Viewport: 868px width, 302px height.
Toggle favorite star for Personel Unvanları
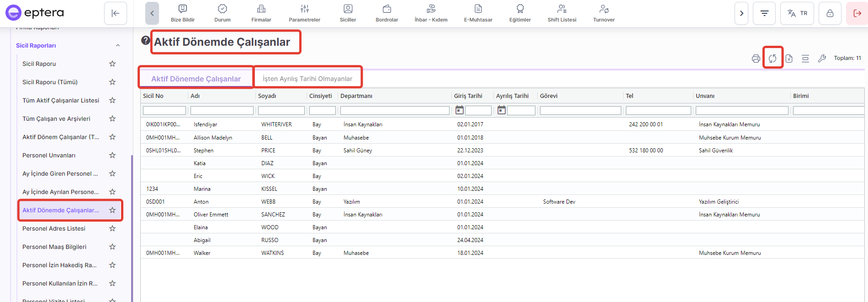click(x=112, y=155)
